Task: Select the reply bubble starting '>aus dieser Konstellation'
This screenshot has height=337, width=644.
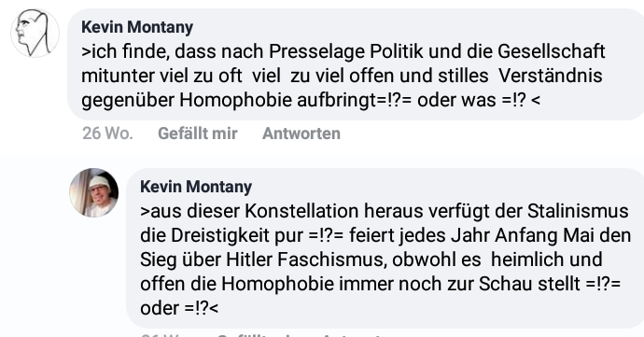Action: pyautogui.click(x=385, y=247)
